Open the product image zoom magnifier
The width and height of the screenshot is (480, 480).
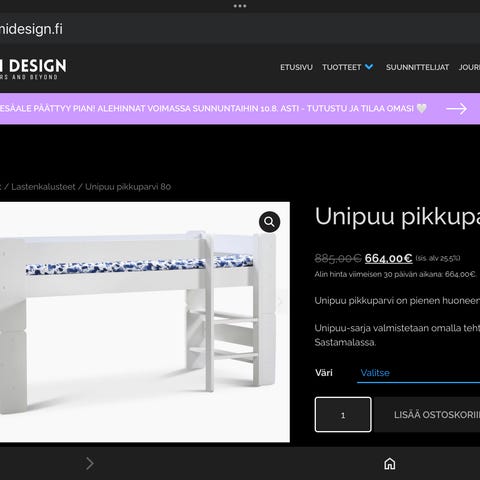pyautogui.click(x=269, y=222)
